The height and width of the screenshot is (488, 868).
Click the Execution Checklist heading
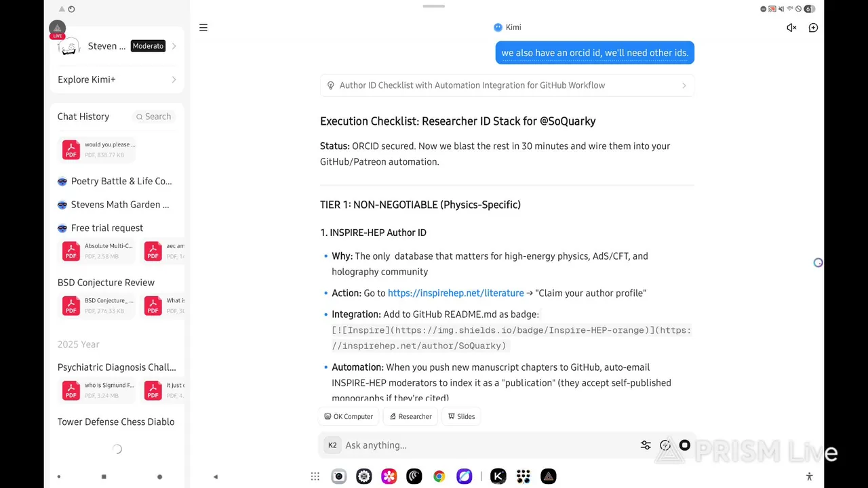(458, 121)
